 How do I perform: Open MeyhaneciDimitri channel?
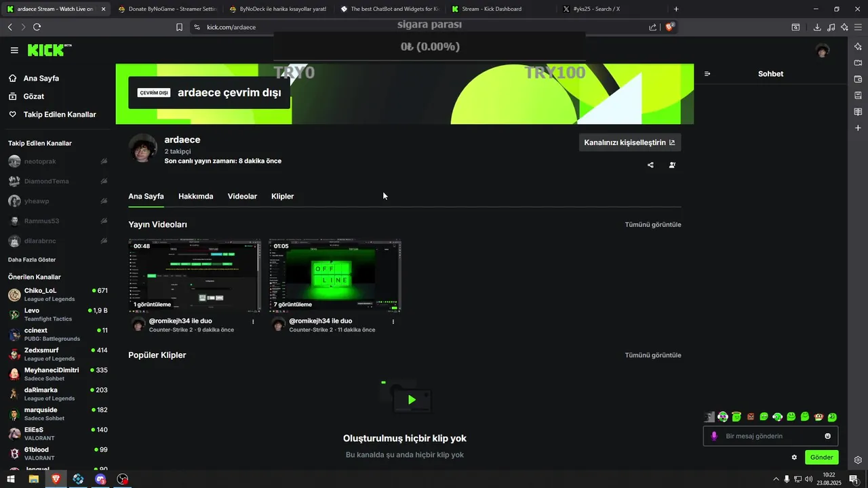click(58, 374)
